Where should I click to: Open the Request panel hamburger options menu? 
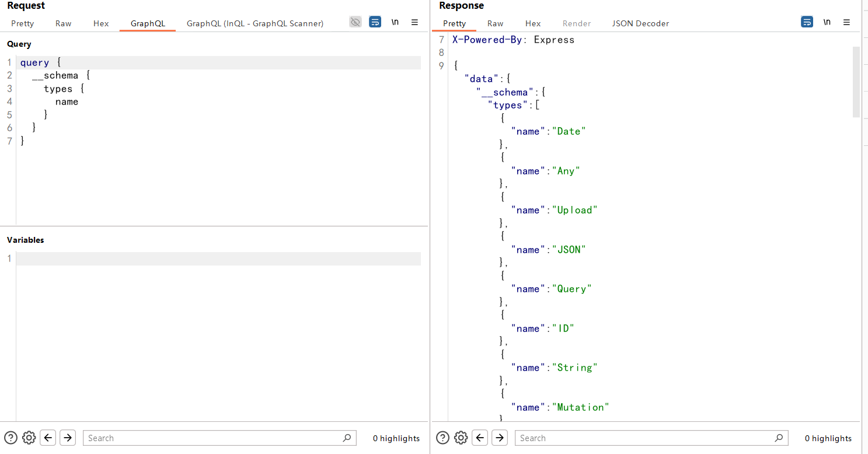414,22
